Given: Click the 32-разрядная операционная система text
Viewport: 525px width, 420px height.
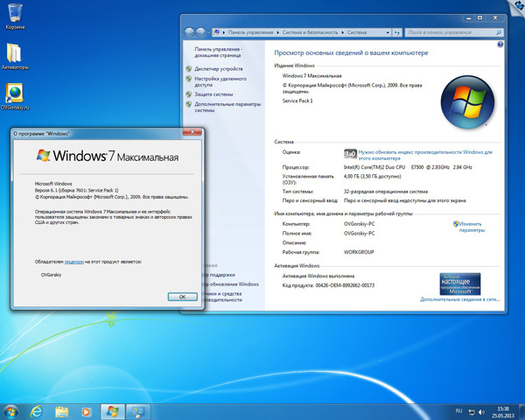Looking at the screenshot, I should tap(386, 192).
